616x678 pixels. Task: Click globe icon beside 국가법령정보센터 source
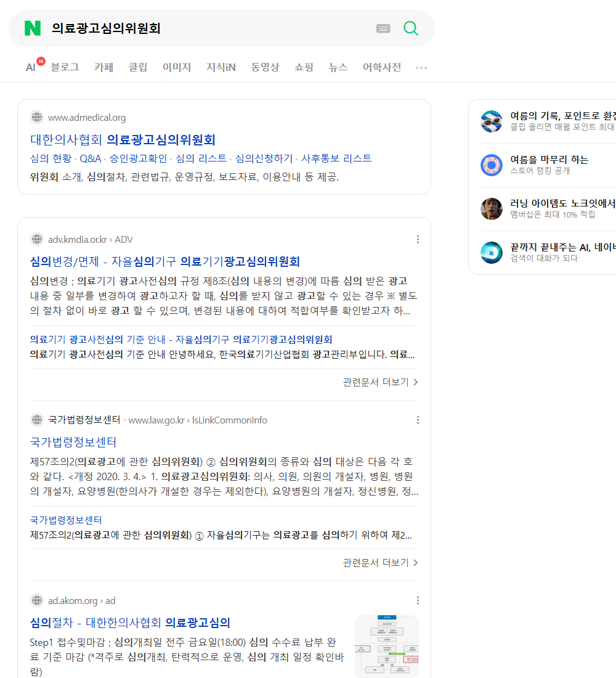pyautogui.click(x=37, y=420)
